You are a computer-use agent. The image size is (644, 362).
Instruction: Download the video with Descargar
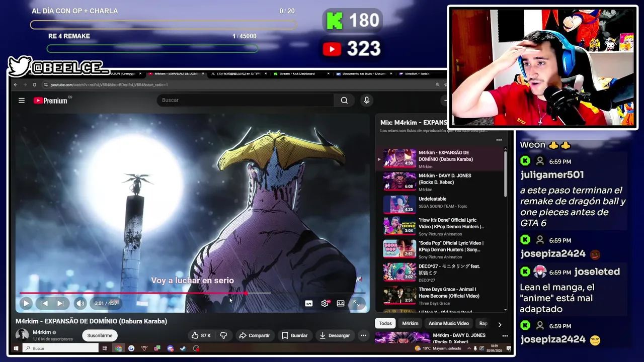point(335,335)
